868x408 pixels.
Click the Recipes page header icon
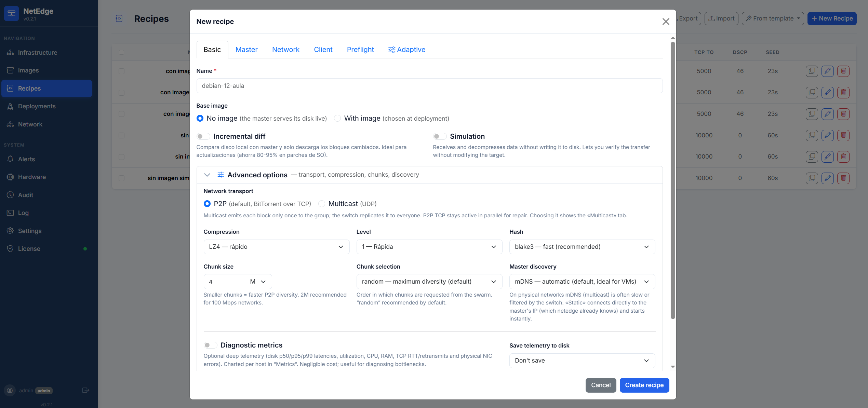pyautogui.click(x=119, y=18)
